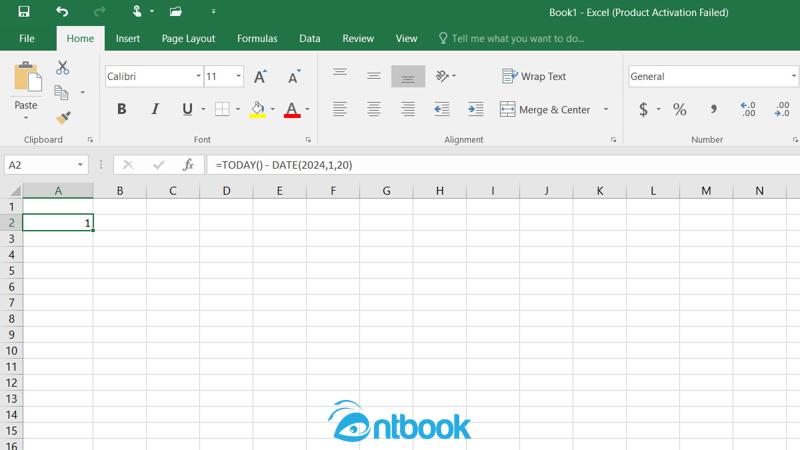Switch to the View tab

pos(407,38)
